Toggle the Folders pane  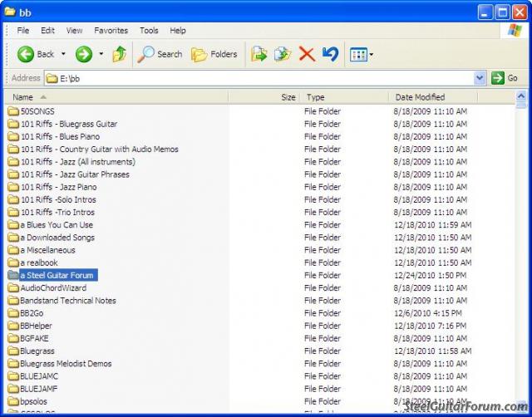pos(214,54)
